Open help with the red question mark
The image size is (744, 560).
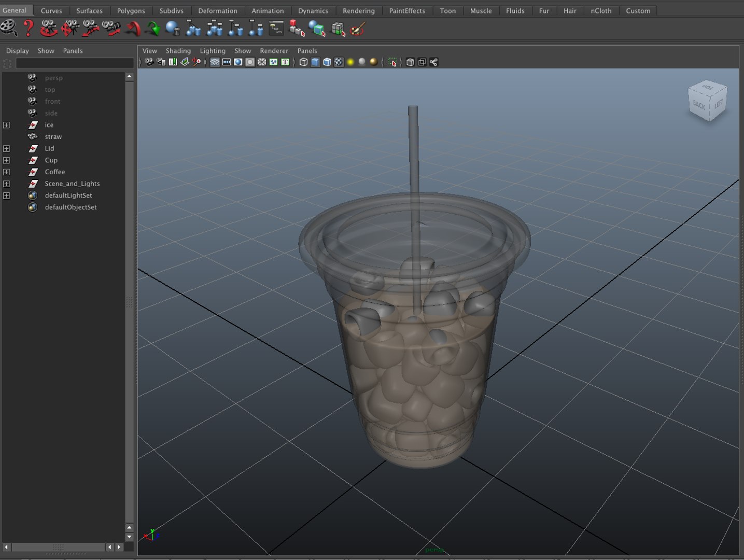[29, 28]
